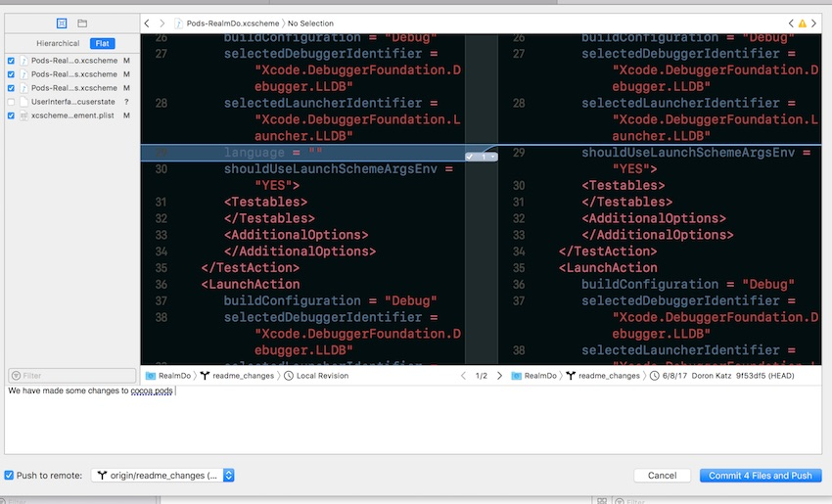Click the RealmDo folder icon in the HEAD revision bar

point(516,376)
